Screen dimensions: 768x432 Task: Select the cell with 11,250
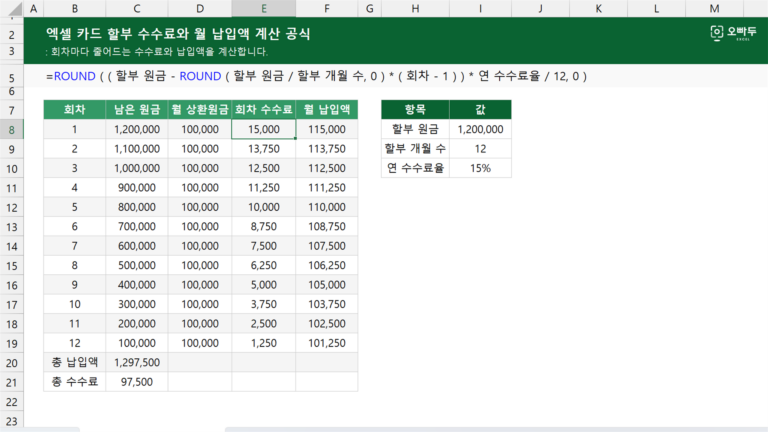(x=264, y=188)
